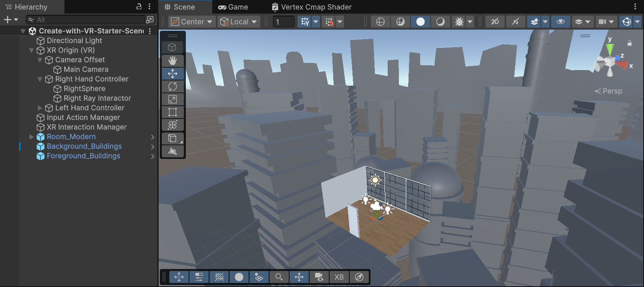Click the XB button in bottom overlay
The height and width of the screenshot is (287, 644).
[x=339, y=277]
